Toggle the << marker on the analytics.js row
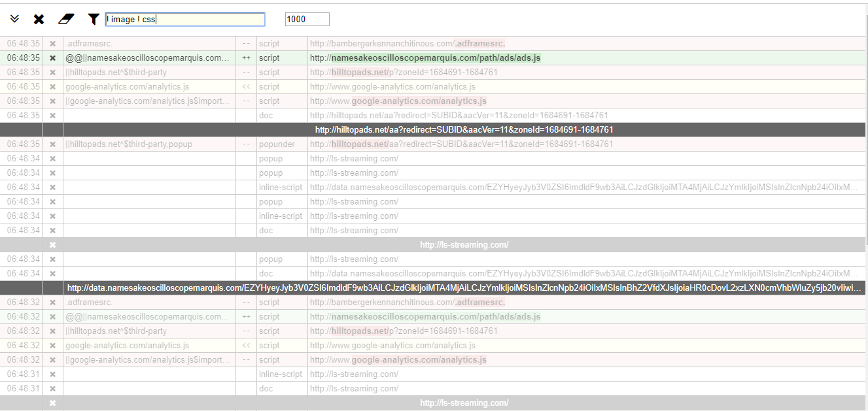The width and height of the screenshot is (868, 411). pos(245,86)
